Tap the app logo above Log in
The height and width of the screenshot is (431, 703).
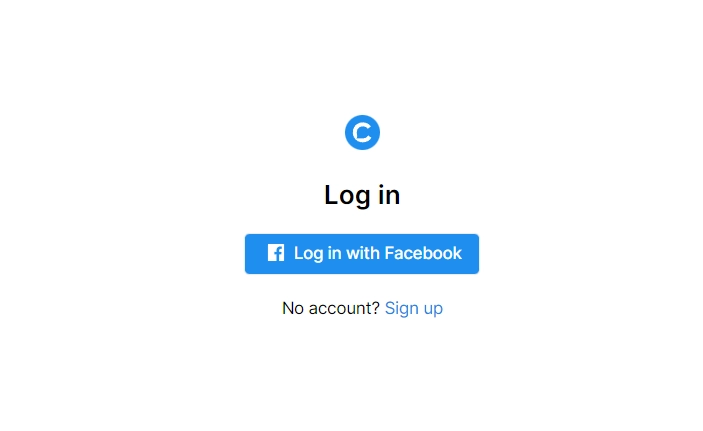(362, 132)
